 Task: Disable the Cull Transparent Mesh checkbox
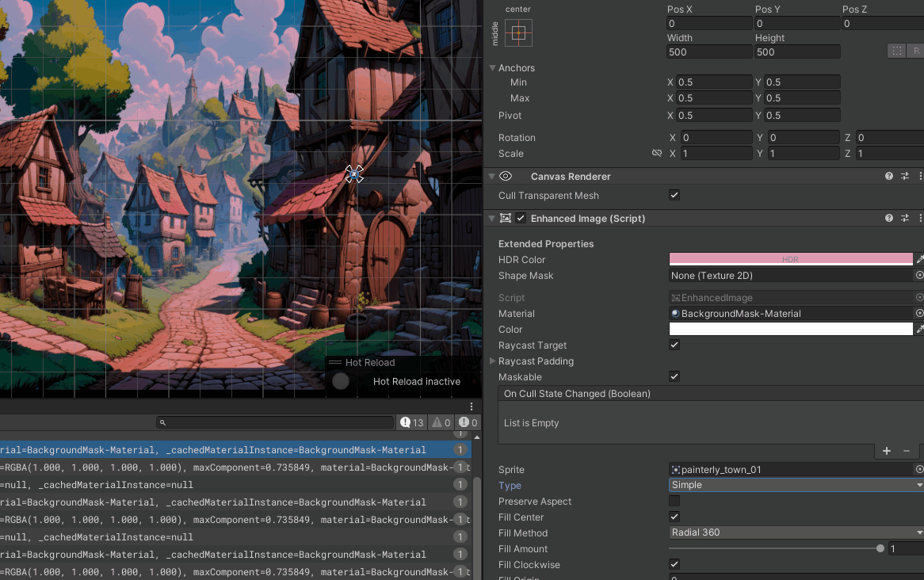pos(674,195)
